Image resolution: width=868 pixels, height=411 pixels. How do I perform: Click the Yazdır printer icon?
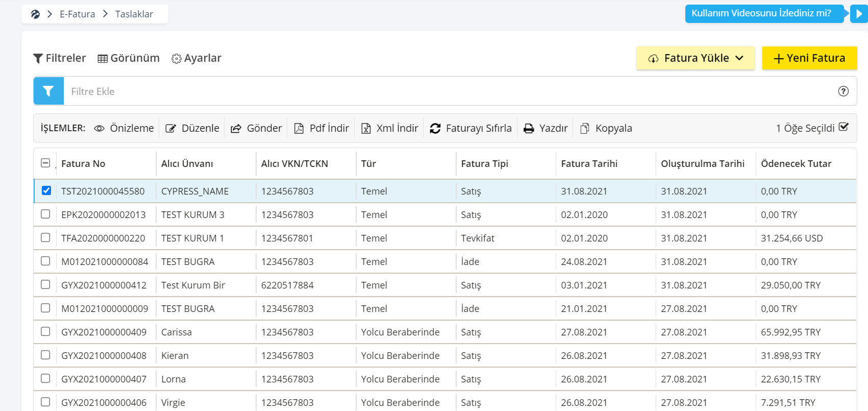[x=529, y=129]
